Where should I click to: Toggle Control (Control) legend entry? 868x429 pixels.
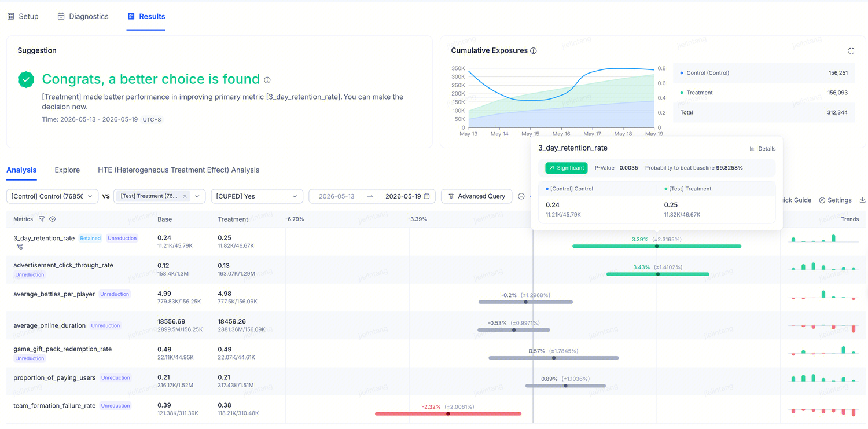click(x=707, y=73)
